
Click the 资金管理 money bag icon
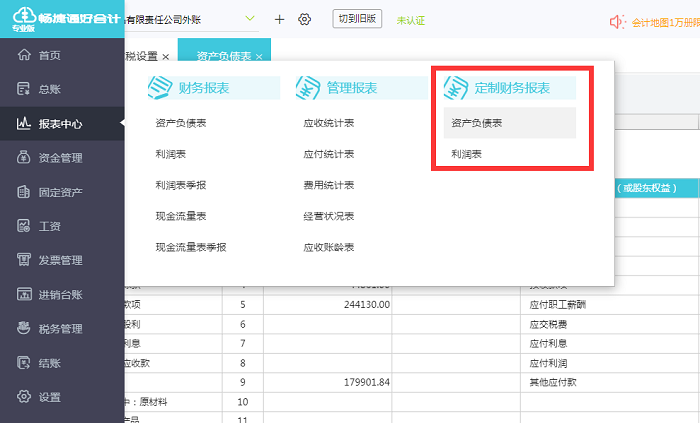tap(24, 158)
